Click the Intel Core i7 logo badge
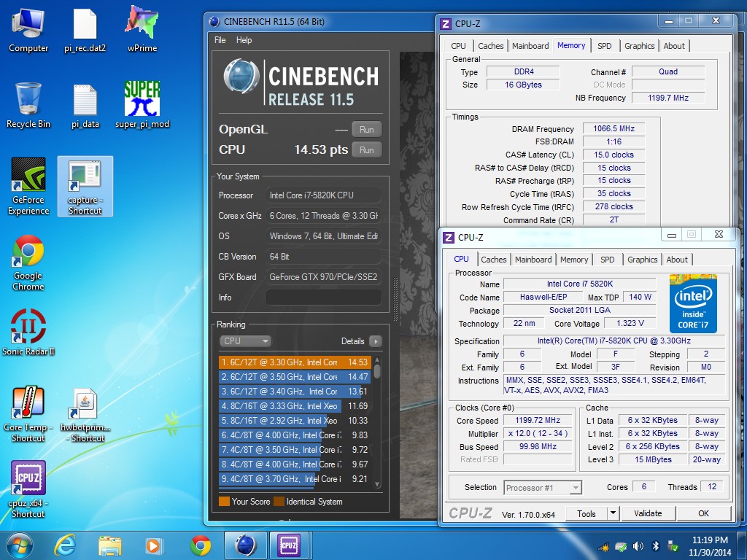This screenshot has width=747, height=560. [x=693, y=303]
